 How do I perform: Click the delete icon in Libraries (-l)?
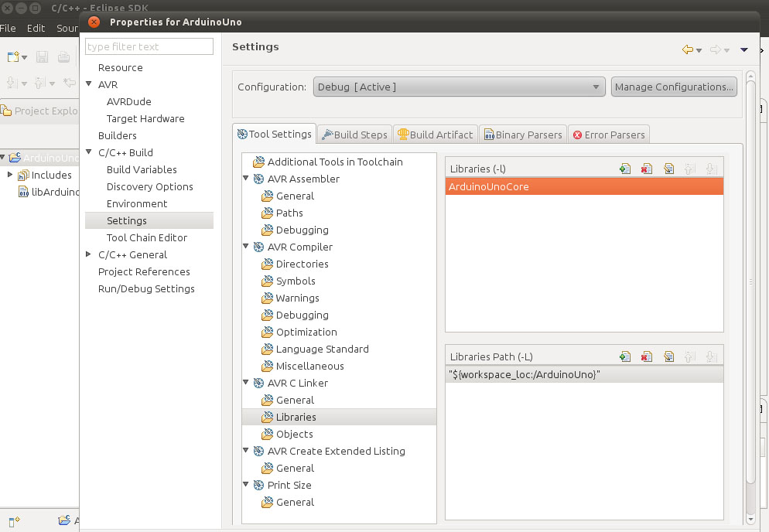coord(647,169)
